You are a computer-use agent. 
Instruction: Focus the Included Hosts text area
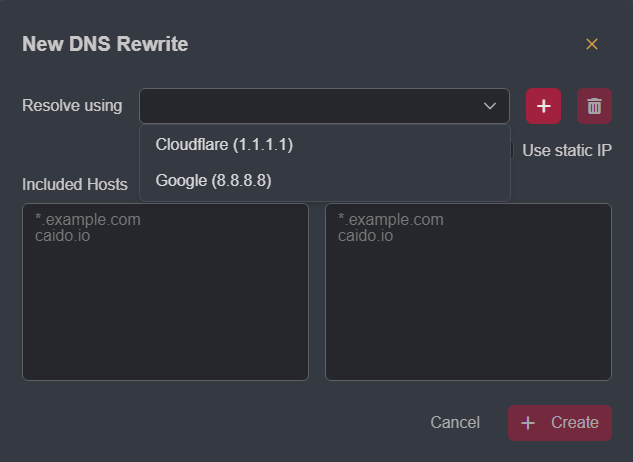coord(166,292)
